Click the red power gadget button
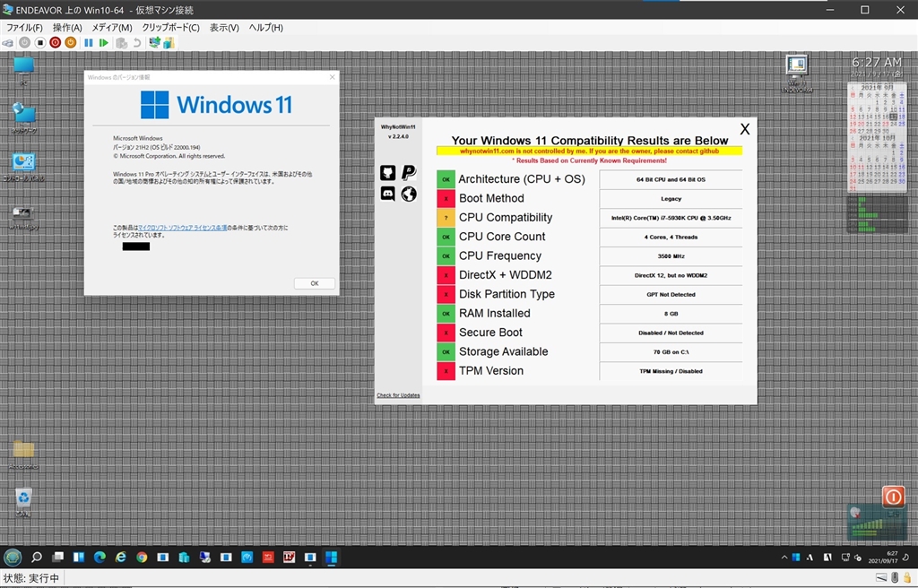The width and height of the screenshot is (918, 588). click(x=894, y=497)
